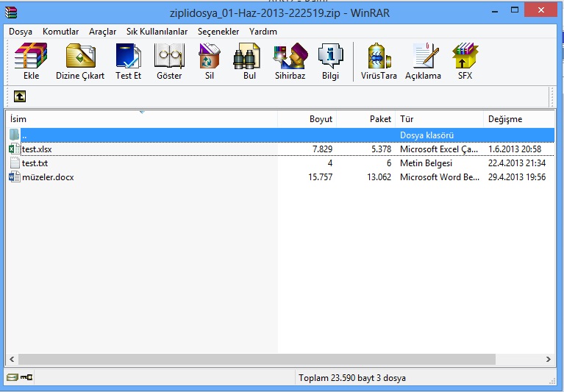Sort files by Değişme column
The width and height of the screenshot is (564, 392).
tap(519, 119)
